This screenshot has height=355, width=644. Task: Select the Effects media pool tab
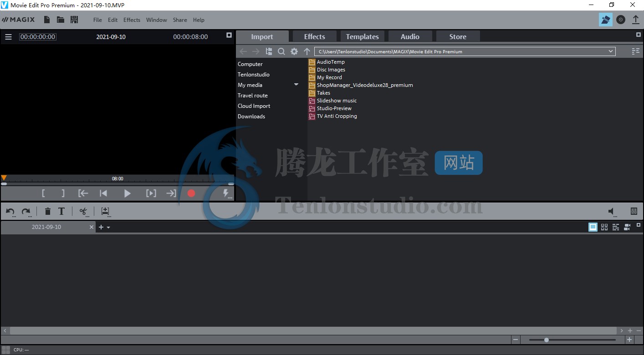(x=314, y=37)
